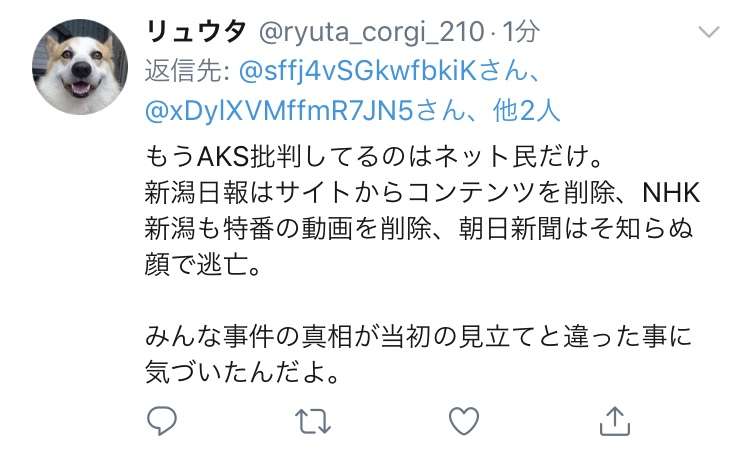
Task: Click the 1分 timestamp
Action: pyautogui.click(x=520, y=32)
